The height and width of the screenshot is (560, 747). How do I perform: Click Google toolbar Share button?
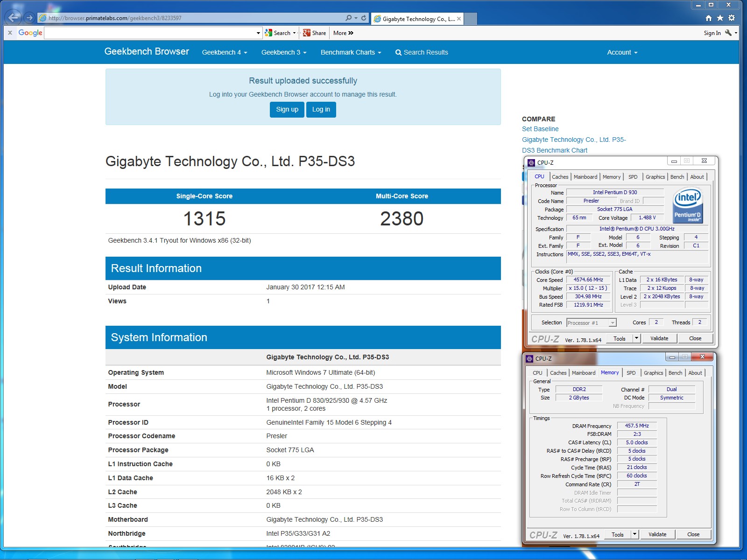click(x=314, y=33)
